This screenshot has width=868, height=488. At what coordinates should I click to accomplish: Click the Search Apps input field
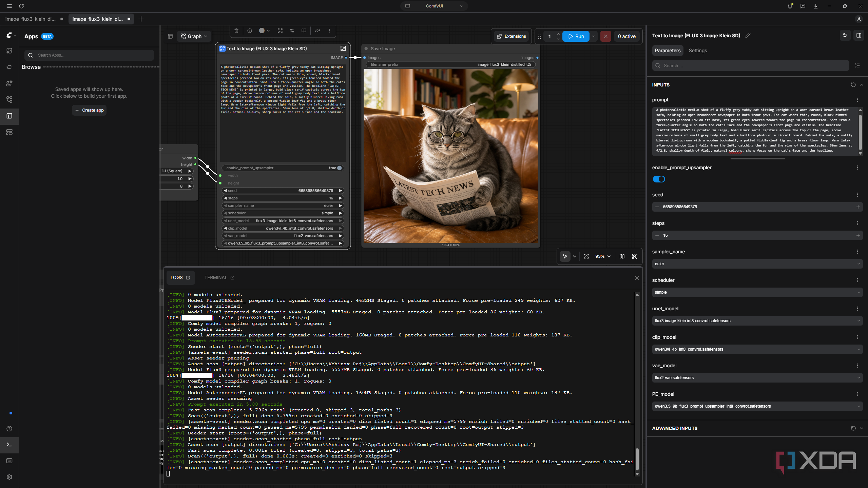coord(89,55)
